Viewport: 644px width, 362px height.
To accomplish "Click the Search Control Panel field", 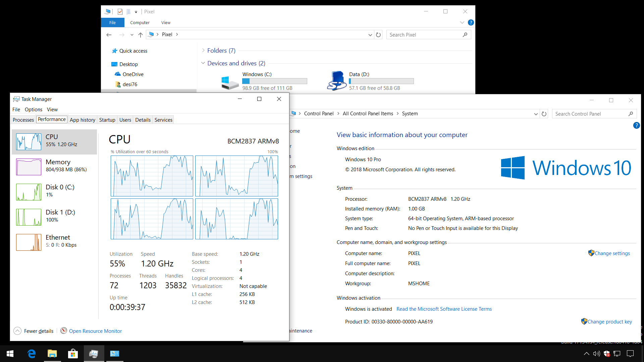I will (x=594, y=114).
